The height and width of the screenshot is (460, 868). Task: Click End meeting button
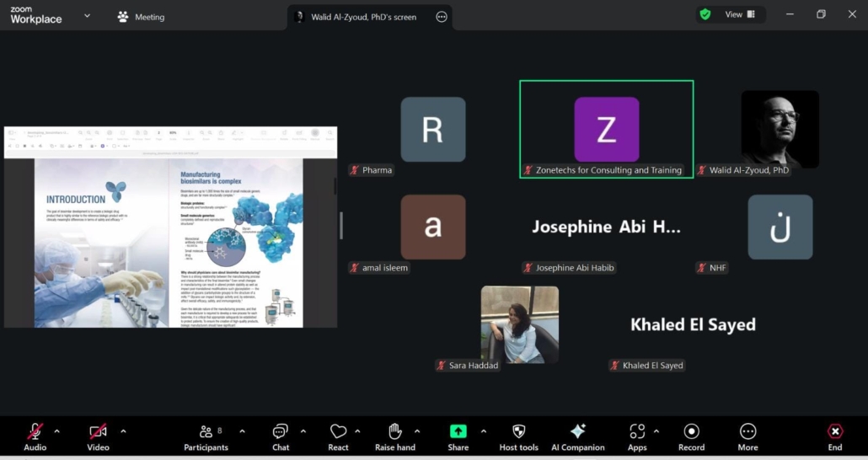tap(834, 436)
